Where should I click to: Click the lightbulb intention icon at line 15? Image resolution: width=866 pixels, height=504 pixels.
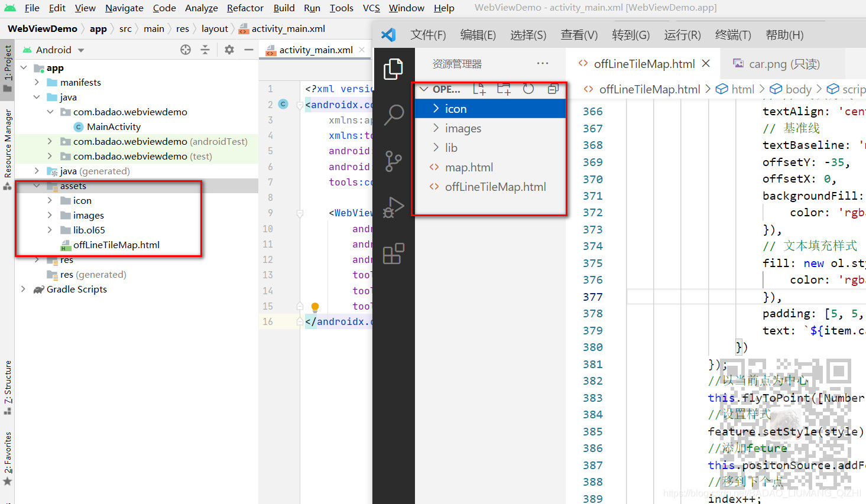coord(314,307)
